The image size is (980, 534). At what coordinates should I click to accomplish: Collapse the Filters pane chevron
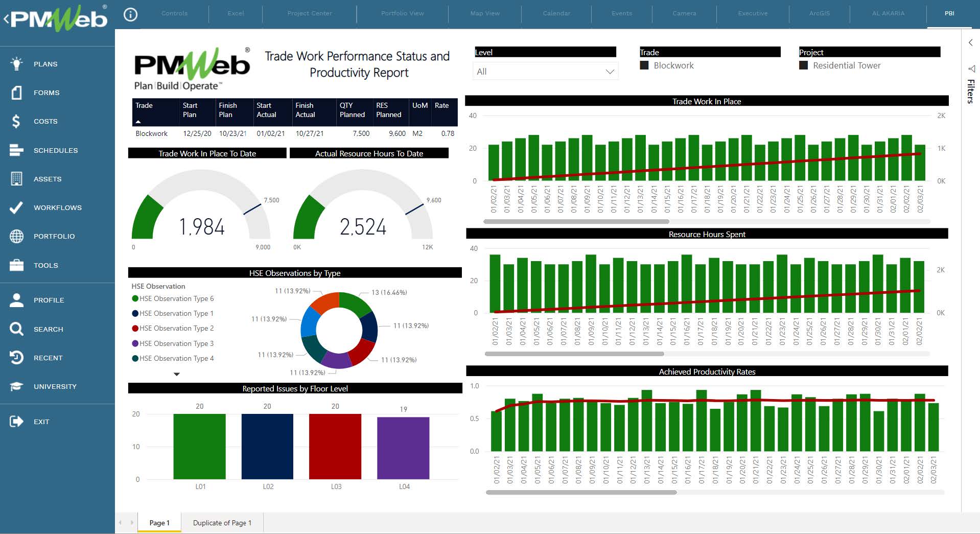(x=970, y=42)
